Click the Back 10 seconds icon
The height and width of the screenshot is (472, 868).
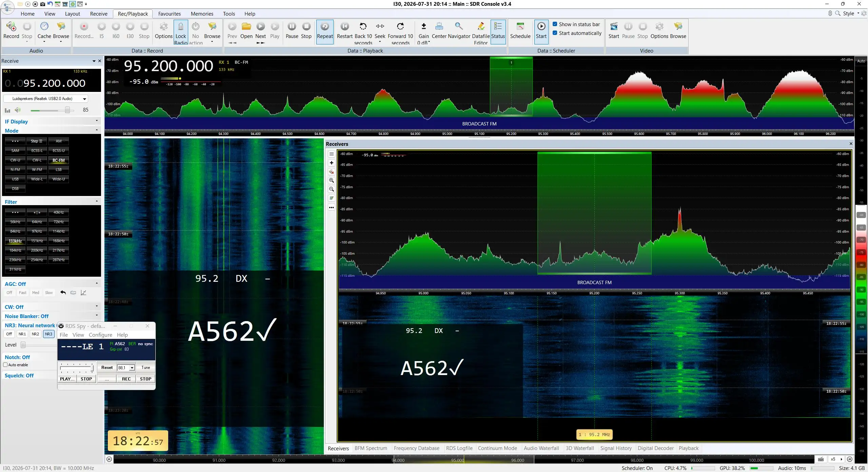pyautogui.click(x=363, y=26)
